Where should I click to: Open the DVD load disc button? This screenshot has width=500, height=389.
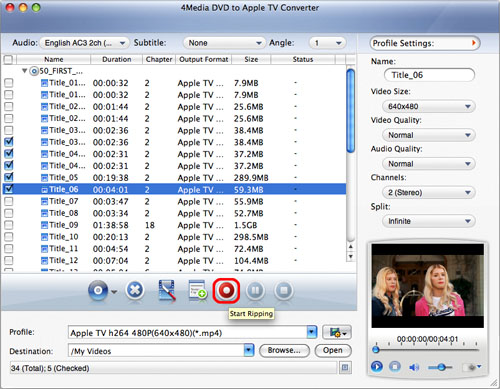click(98, 291)
